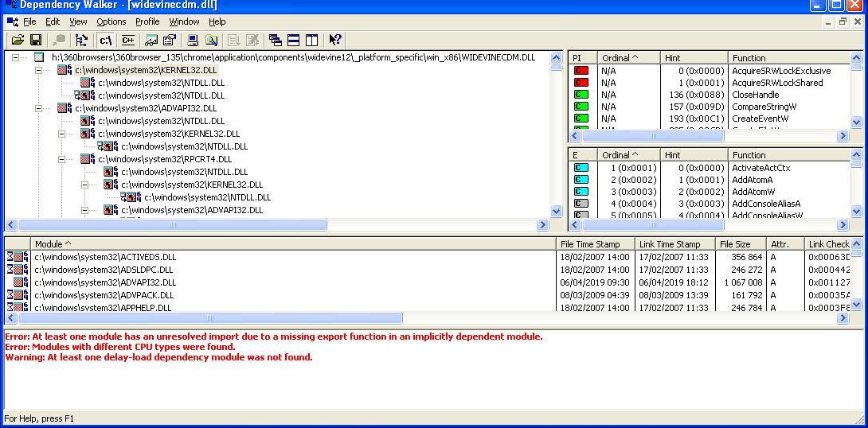
Task: Click Cascade windows toolbar icon
Action: click(275, 40)
